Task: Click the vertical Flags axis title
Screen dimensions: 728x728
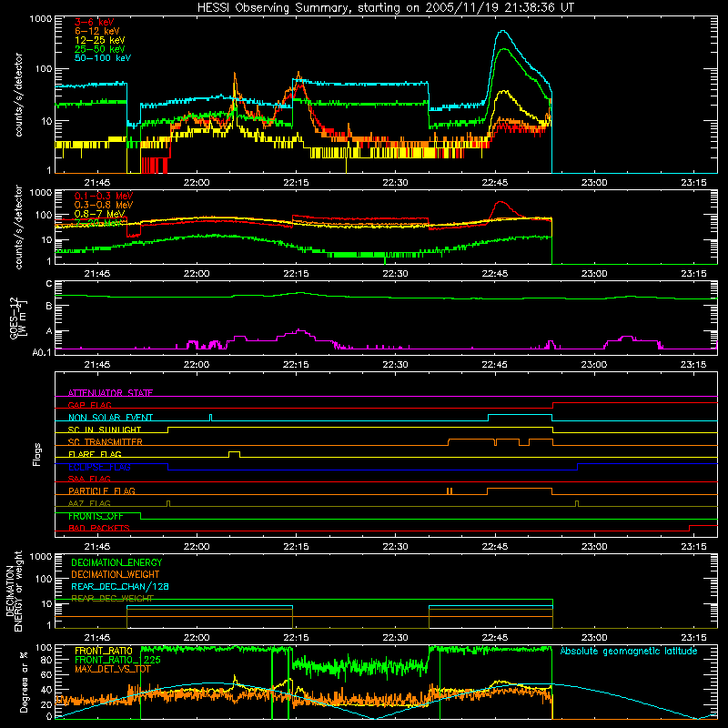Action: (36, 454)
